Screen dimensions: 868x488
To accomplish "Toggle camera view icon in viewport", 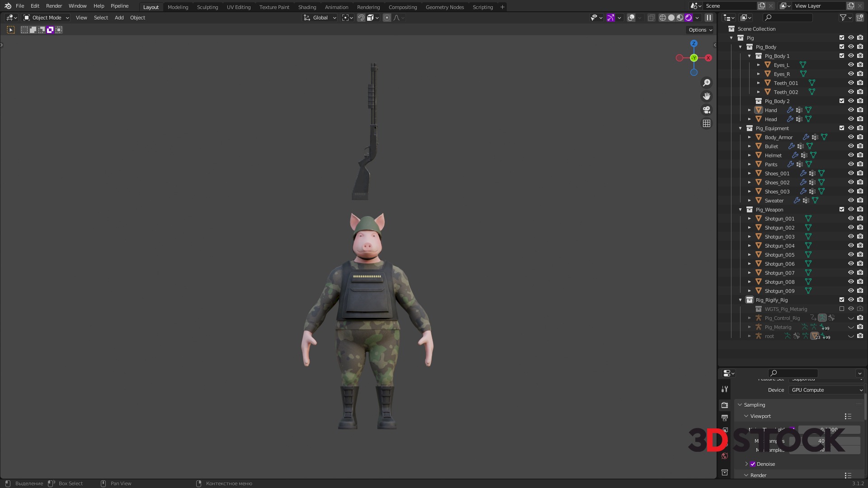I will [x=707, y=110].
